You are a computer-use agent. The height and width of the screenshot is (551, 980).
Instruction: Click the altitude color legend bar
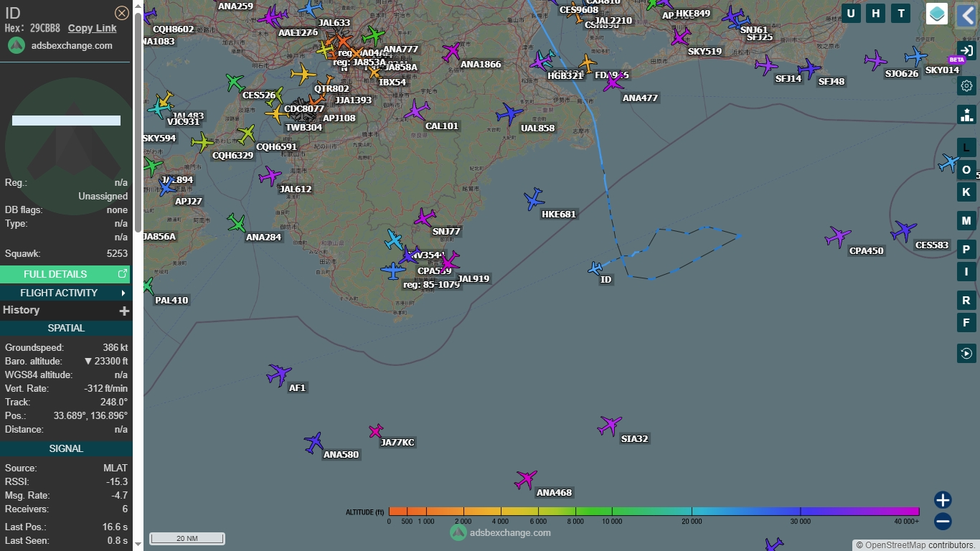(653, 512)
